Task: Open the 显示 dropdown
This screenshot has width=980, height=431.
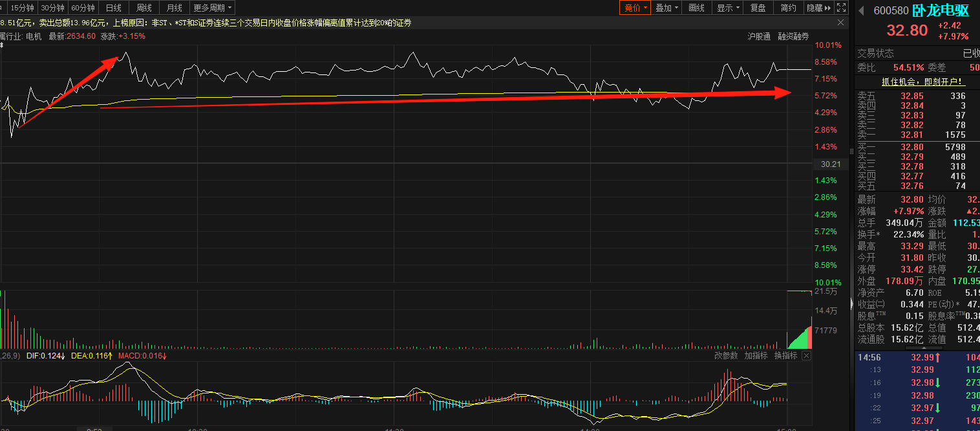Action: pos(729,8)
